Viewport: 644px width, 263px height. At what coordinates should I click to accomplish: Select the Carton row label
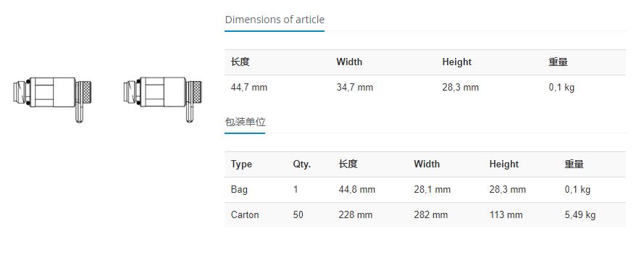245,215
